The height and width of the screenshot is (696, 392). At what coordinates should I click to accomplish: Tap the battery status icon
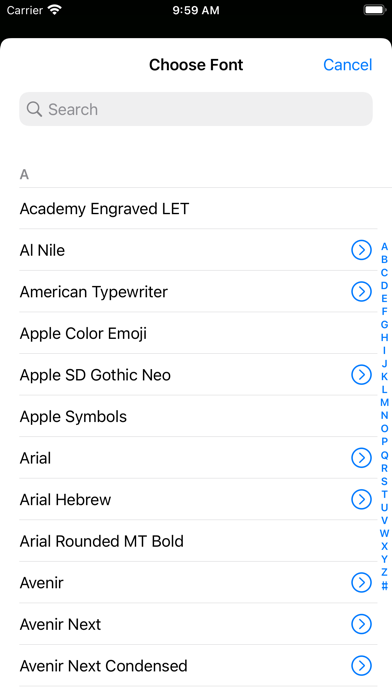(375, 10)
